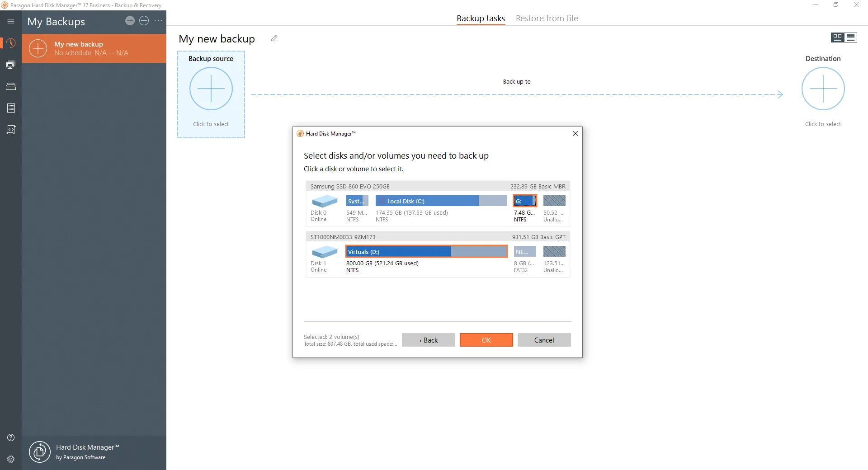
Task: Switch to list view layout
Action: [x=851, y=38]
